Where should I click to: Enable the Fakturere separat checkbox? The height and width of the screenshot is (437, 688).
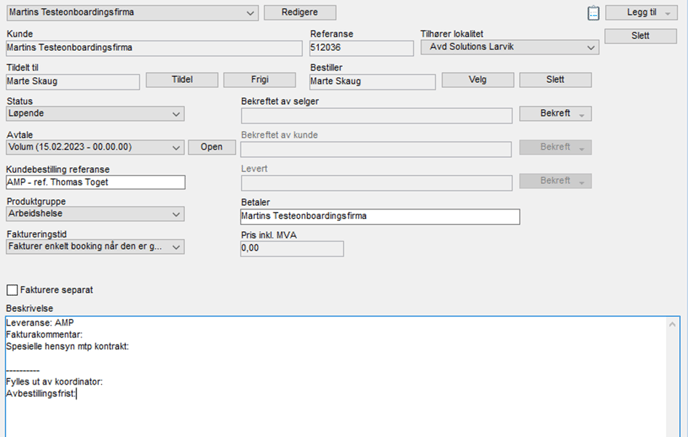13,290
